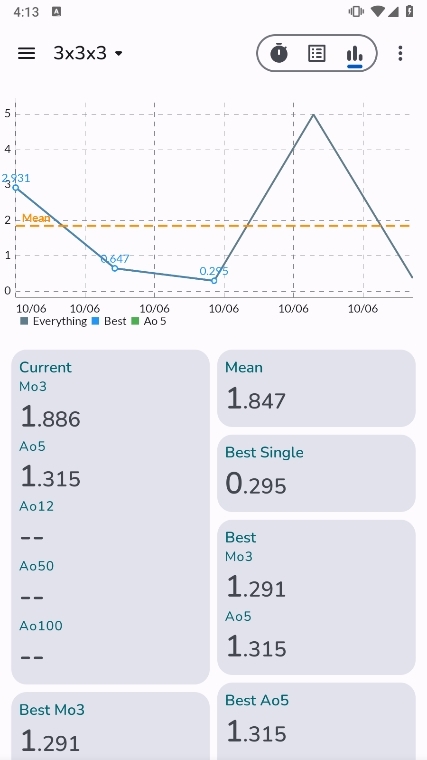Toggle the Everything series in legend
Image resolution: width=427 pixels, height=760 pixels.
pyautogui.click(x=53, y=321)
